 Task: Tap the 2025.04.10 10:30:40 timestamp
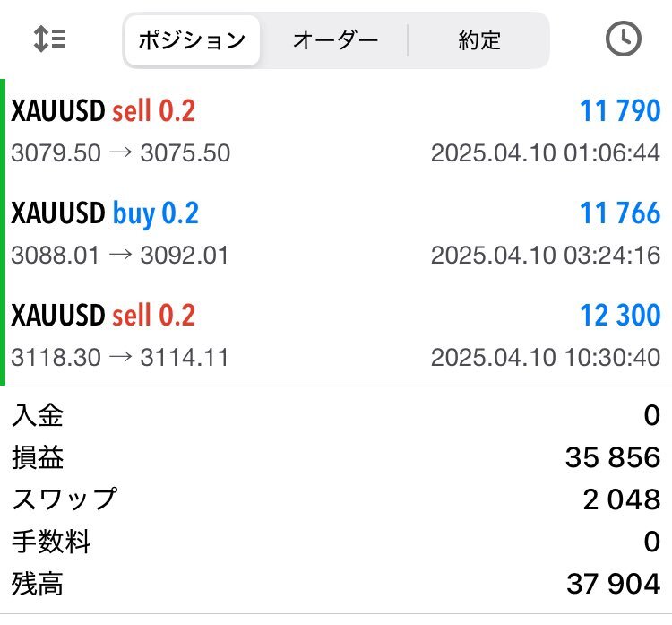(545, 358)
